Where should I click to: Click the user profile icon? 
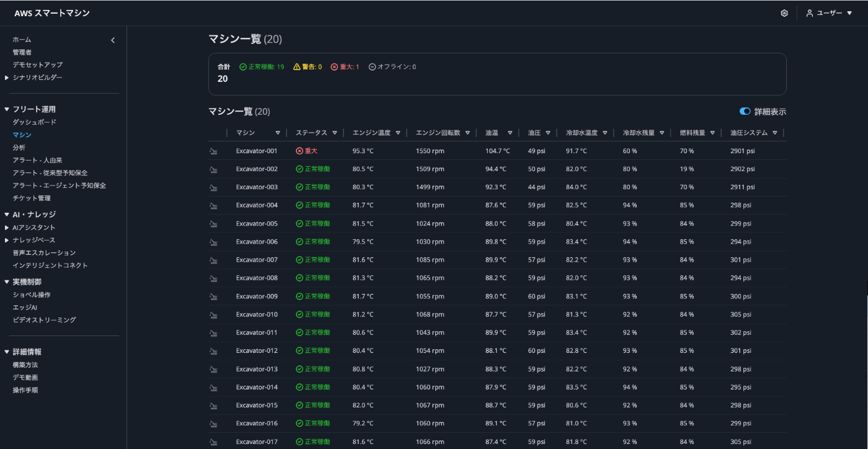click(x=810, y=13)
